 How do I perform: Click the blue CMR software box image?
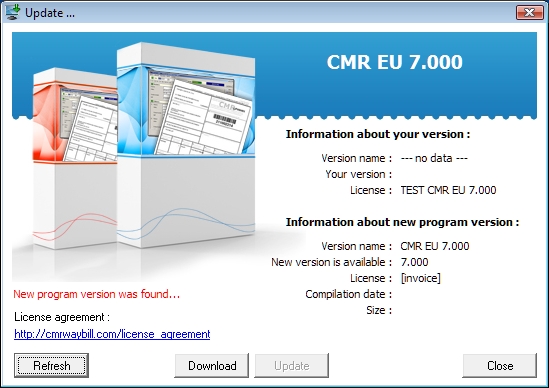186,145
